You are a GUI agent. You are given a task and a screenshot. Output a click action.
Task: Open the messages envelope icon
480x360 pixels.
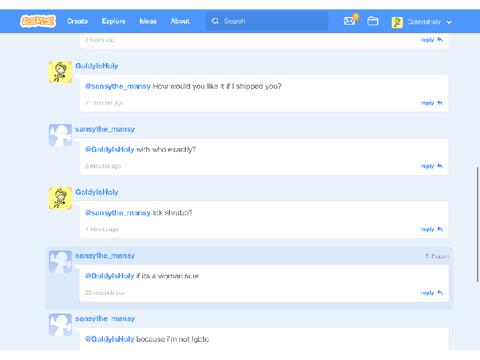[349, 21]
